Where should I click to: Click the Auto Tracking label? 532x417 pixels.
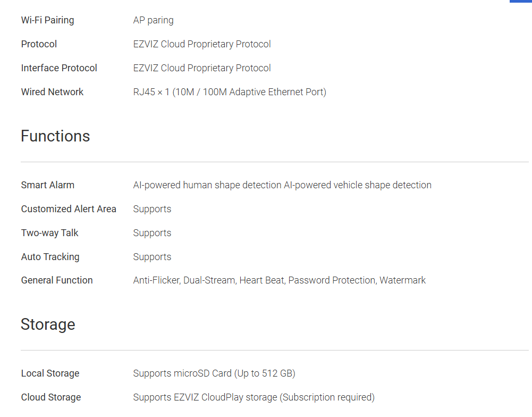(x=50, y=257)
